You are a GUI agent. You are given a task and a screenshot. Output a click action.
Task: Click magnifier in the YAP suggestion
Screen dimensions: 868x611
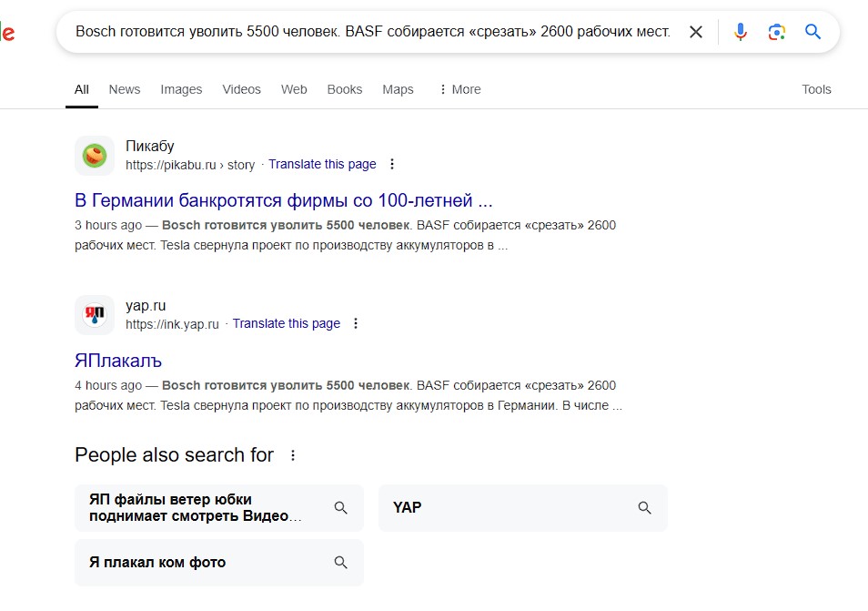(x=644, y=508)
